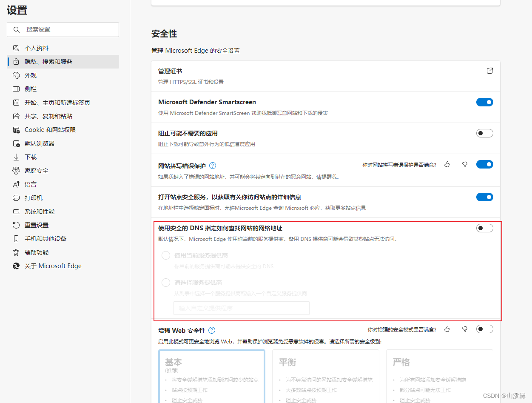The height and width of the screenshot is (403, 532).
Task: Open 关于 Microsoft Edge page
Action: 63,266
